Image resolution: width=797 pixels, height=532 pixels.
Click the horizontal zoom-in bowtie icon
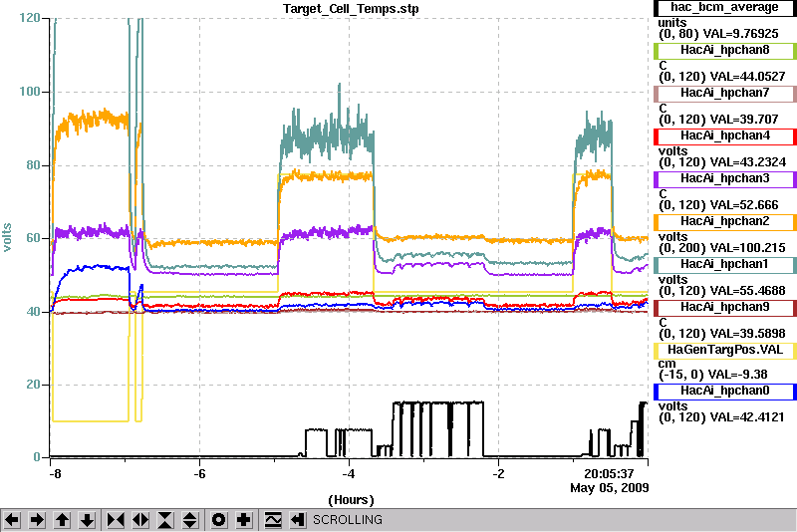click(x=116, y=520)
